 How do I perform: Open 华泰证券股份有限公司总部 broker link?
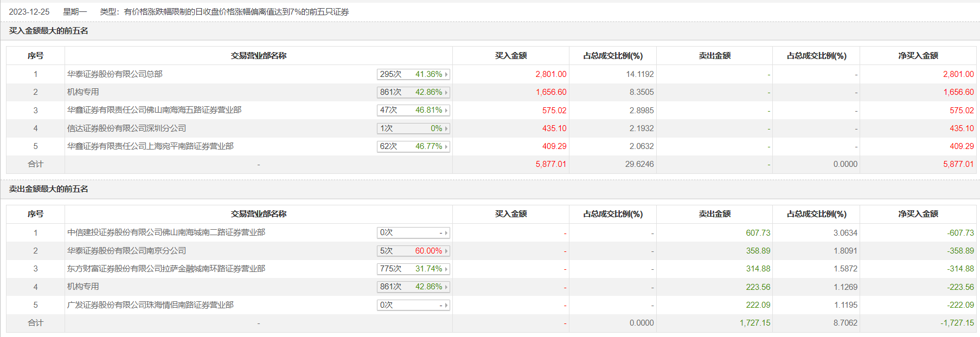pyautogui.click(x=115, y=74)
